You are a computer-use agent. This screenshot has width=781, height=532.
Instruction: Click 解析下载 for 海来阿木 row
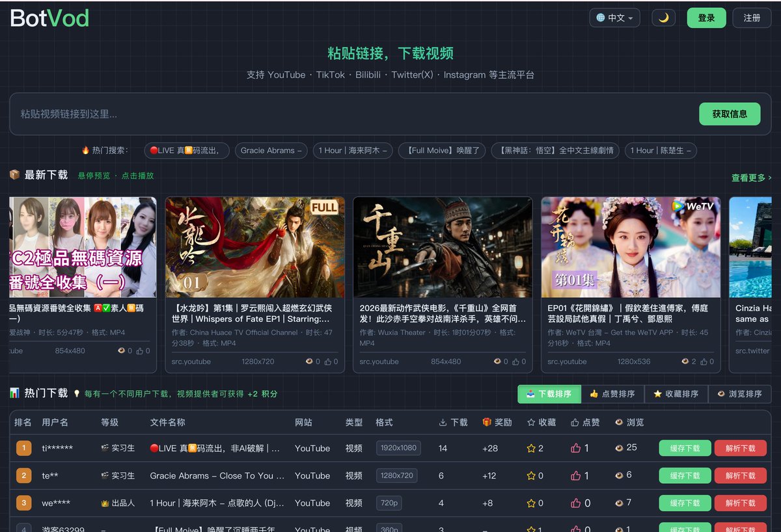point(740,503)
